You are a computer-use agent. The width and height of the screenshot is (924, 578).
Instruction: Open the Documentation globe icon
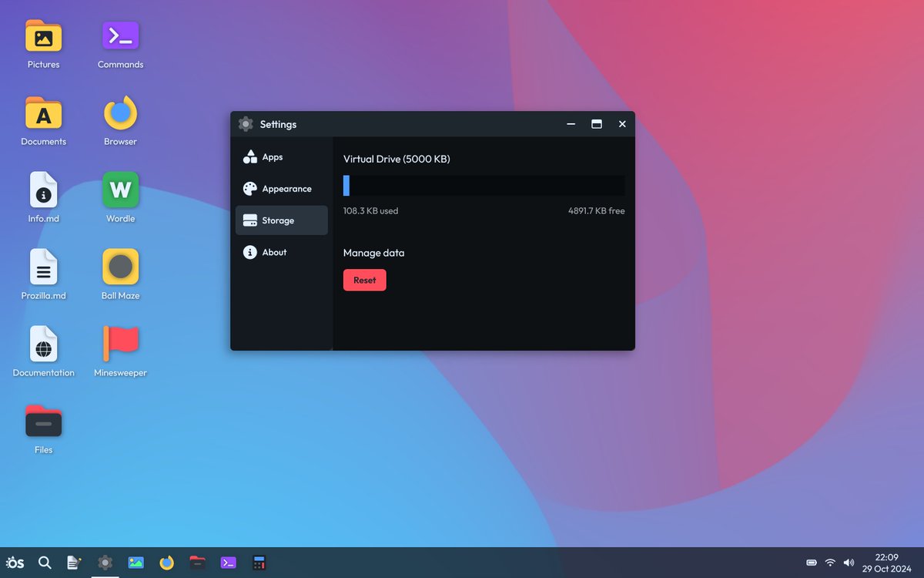pos(43,344)
